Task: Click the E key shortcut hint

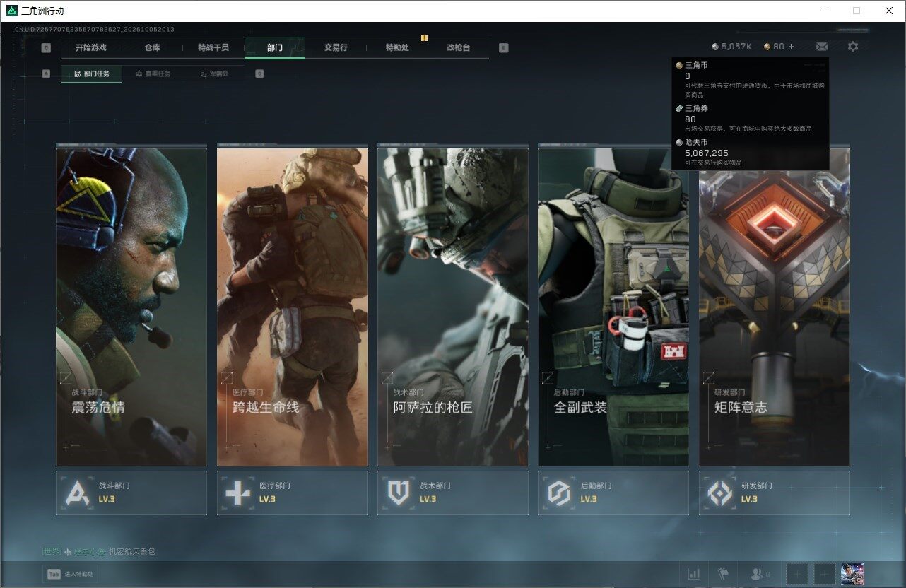Action: 503,48
